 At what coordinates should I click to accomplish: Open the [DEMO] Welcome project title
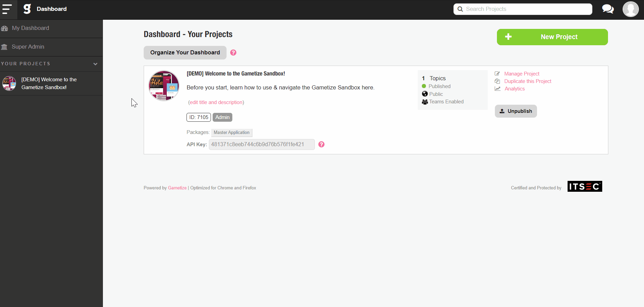tap(236, 74)
